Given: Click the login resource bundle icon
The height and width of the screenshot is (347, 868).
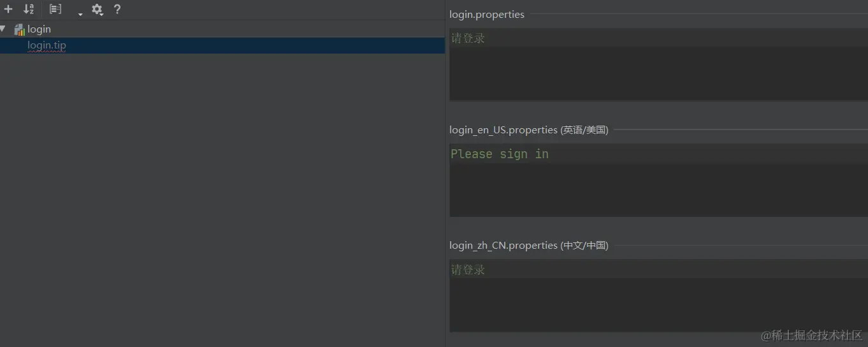Looking at the screenshot, I should tap(19, 29).
